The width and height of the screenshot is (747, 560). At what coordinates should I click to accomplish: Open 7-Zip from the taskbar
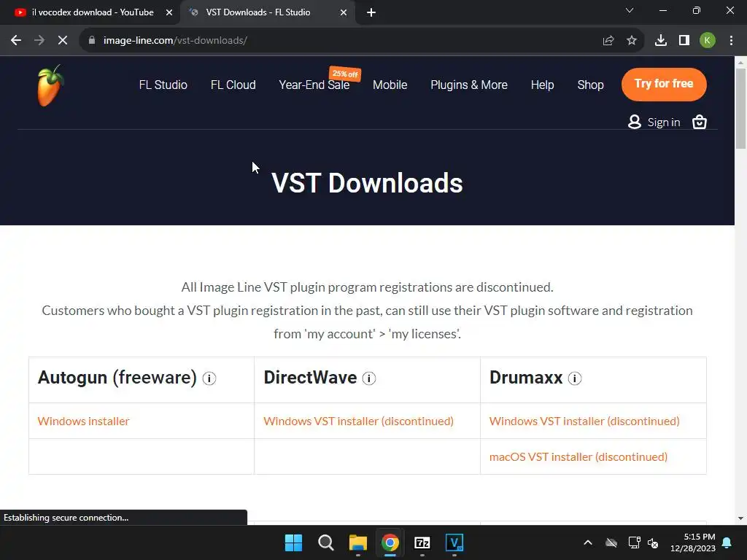click(422, 542)
